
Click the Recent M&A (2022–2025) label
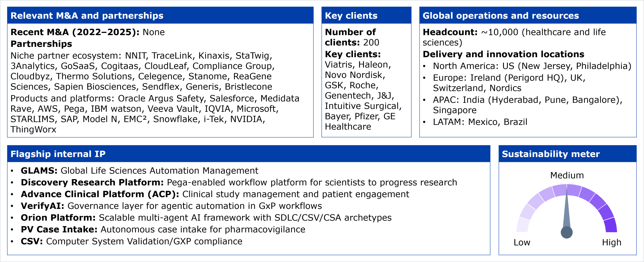point(75,32)
